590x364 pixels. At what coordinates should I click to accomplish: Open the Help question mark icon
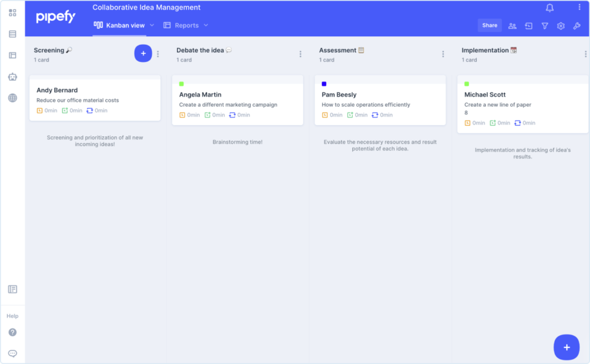[12, 333]
